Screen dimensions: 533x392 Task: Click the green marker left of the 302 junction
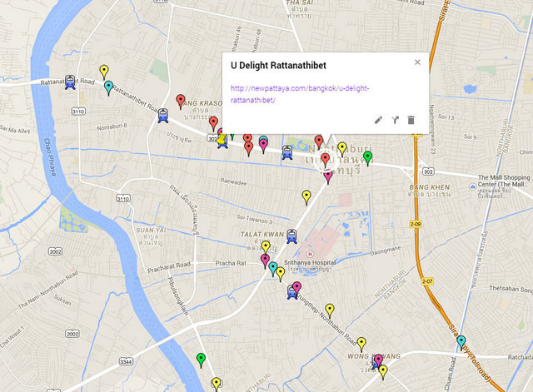point(367,159)
